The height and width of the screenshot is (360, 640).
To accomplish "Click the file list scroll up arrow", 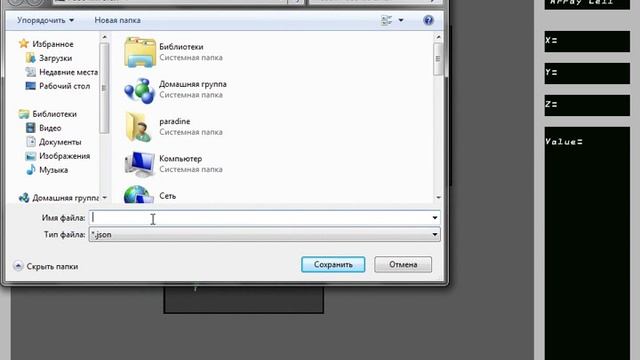I will pyautogui.click(x=438, y=37).
